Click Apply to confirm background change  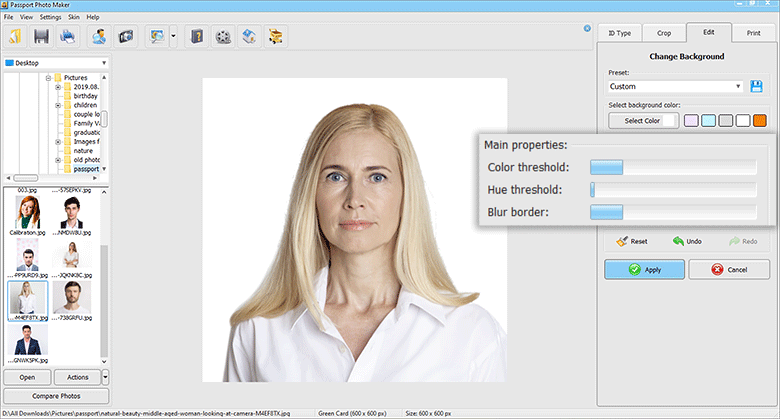pyautogui.click(x=645, y=270)
